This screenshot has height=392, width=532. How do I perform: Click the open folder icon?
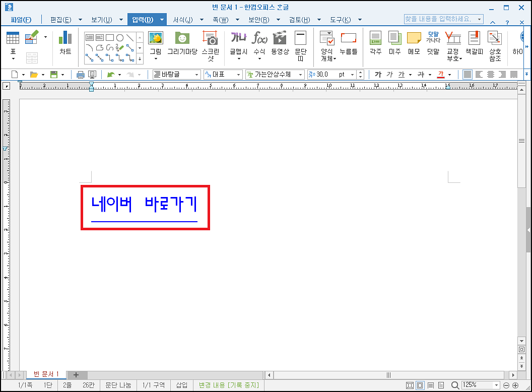(x=34, y=75)
